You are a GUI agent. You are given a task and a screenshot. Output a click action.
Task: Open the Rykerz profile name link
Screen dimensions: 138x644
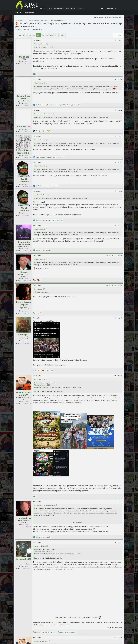(x=24, y=272)
